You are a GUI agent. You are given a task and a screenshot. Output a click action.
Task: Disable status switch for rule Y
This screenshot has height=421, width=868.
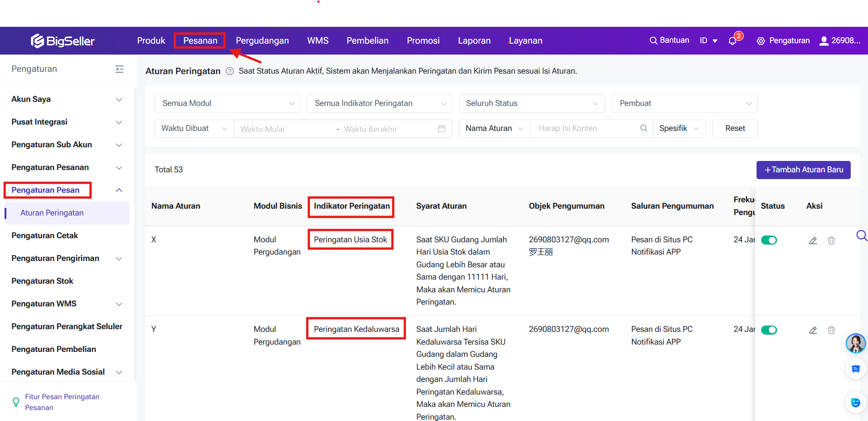769,330
